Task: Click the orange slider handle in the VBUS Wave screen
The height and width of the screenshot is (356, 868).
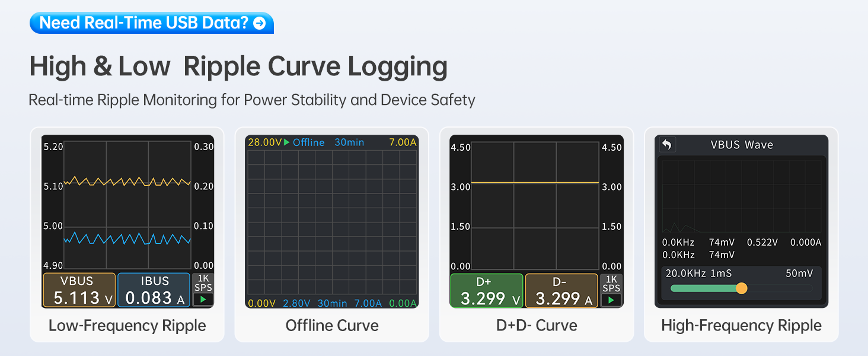Action: (x=741, y=288)
